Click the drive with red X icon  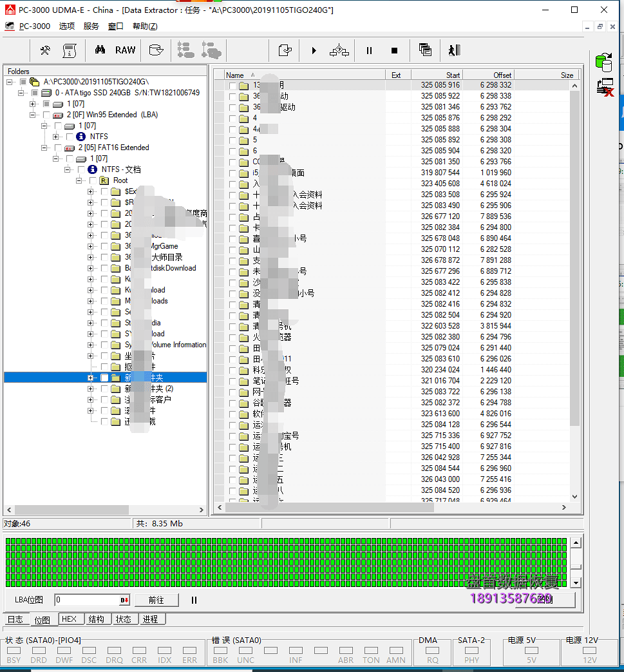coord(605,87)
